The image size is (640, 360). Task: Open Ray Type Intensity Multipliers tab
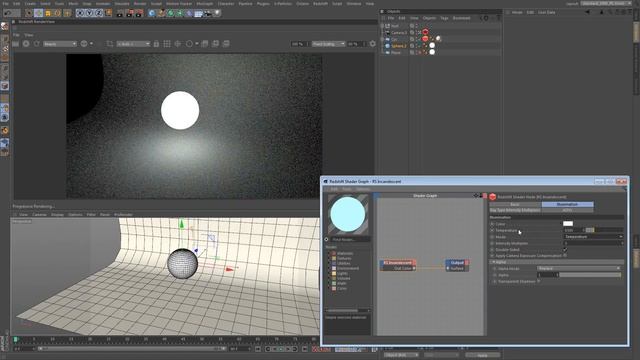tap(515, 210)
